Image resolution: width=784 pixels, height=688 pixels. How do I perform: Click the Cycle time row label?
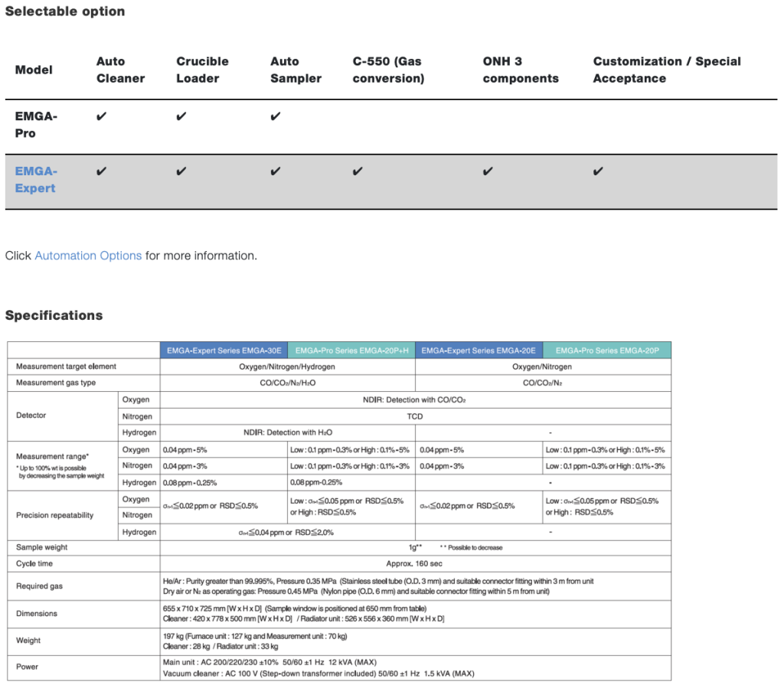(x=34, y=563)
